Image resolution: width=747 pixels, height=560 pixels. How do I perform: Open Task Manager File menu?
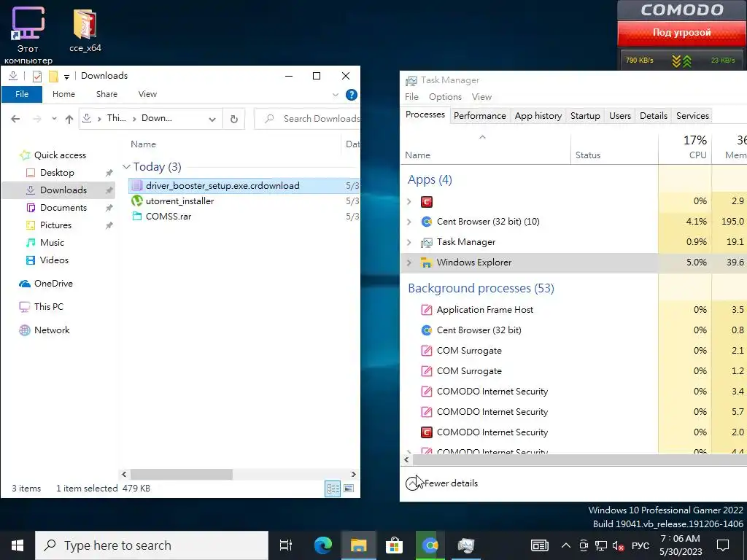411,97
